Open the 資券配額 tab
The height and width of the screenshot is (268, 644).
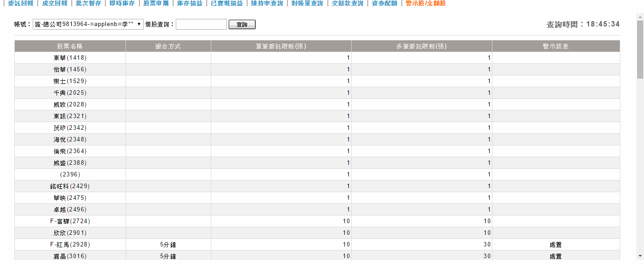pyautogui.click(x=384, y=4)
